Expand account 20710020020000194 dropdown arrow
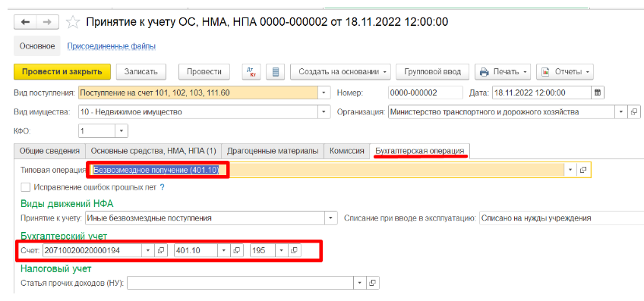Screen dimensions: 644x301 (x=148, y=250)
